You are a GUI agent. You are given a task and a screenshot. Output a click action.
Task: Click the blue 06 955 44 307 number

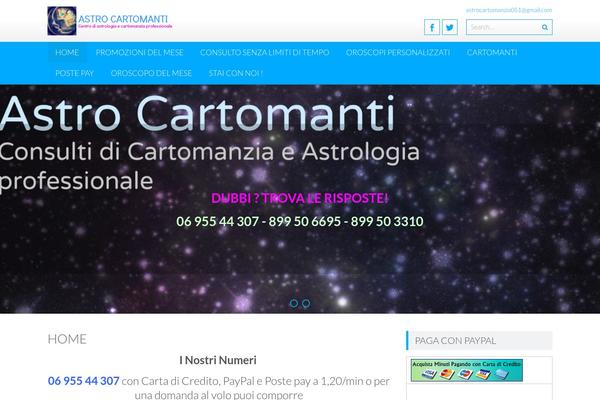83,381
